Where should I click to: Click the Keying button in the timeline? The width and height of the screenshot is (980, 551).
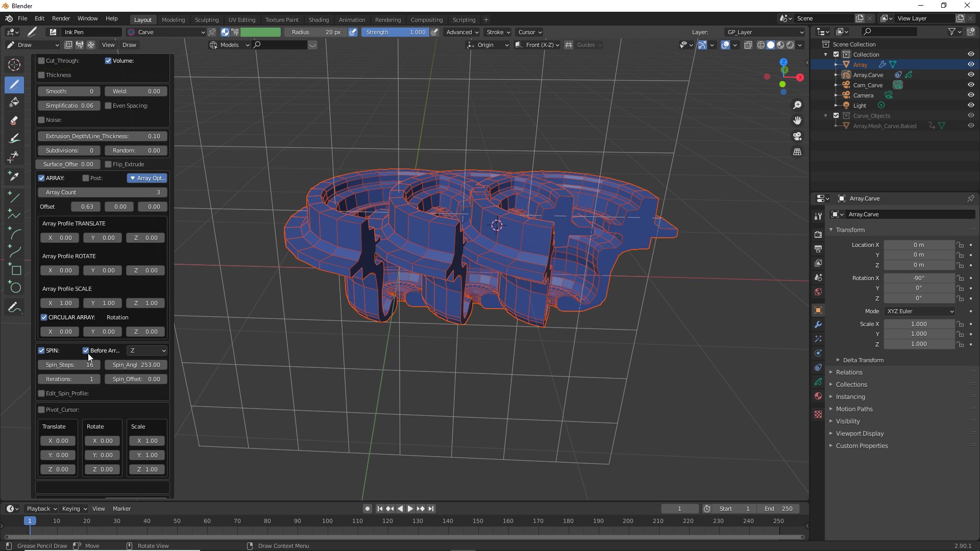pos(74,509)
